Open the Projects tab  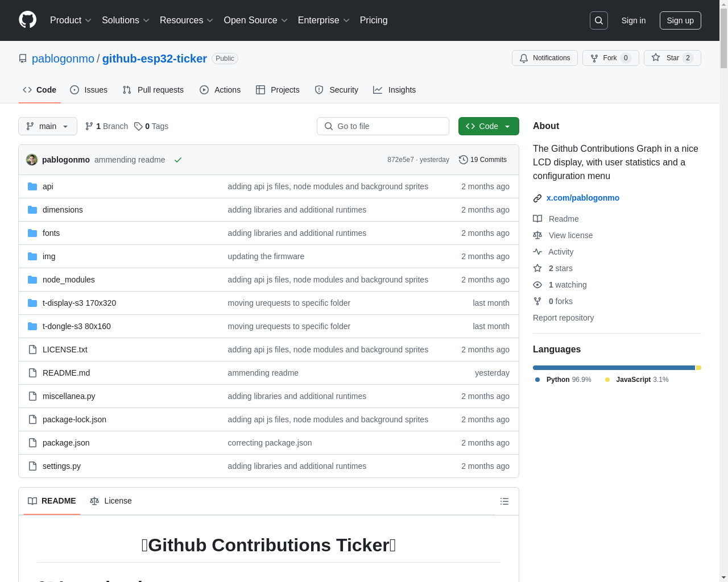pyautogui.click(x=278, y=90)
